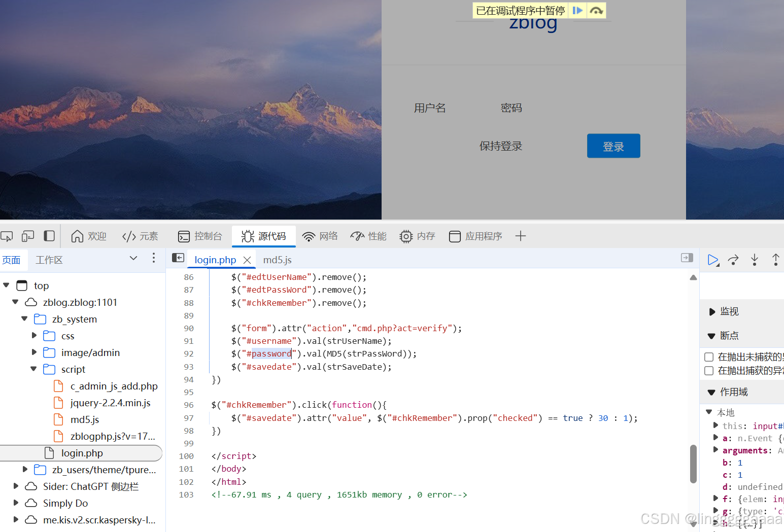
Task: Open the 应用程序 application tab
Action: (475, 236)
